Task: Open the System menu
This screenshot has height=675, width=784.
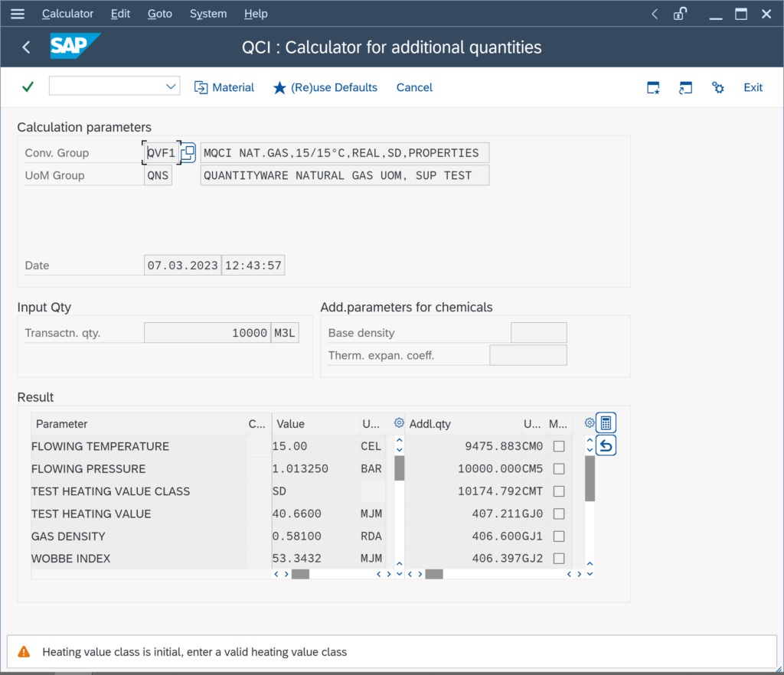Action: pyautogui.click(x=208, y=14)
